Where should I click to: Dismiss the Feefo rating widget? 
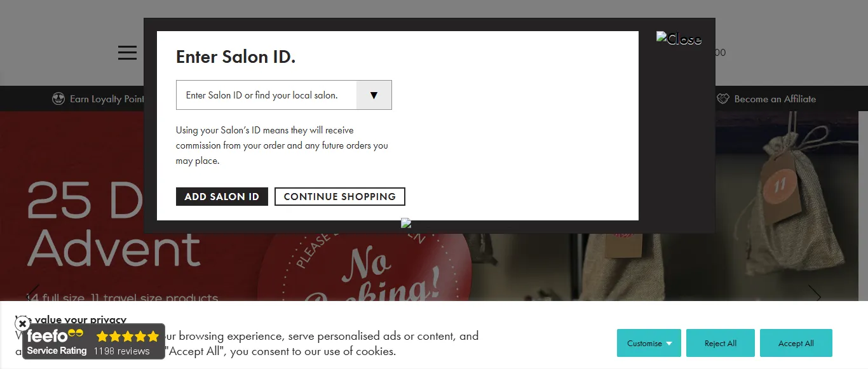[x=22, y=324]
